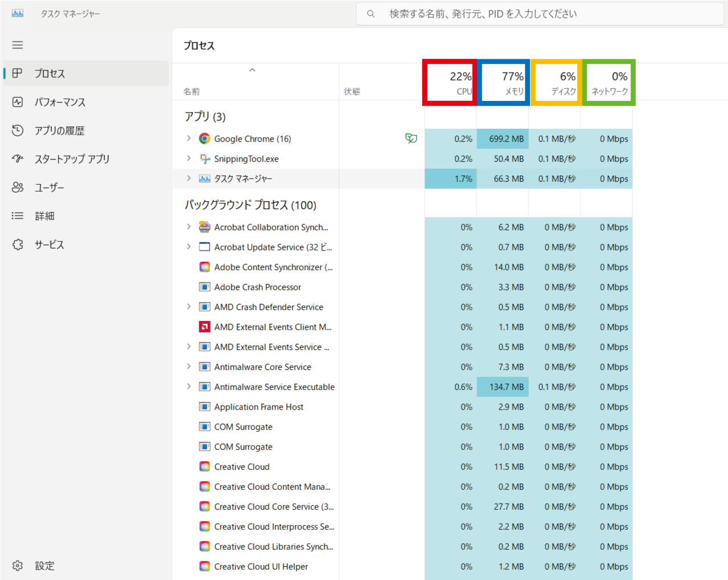Click the 27.7 MB memory cell
The image size is (728, 580).
point(503,506)
